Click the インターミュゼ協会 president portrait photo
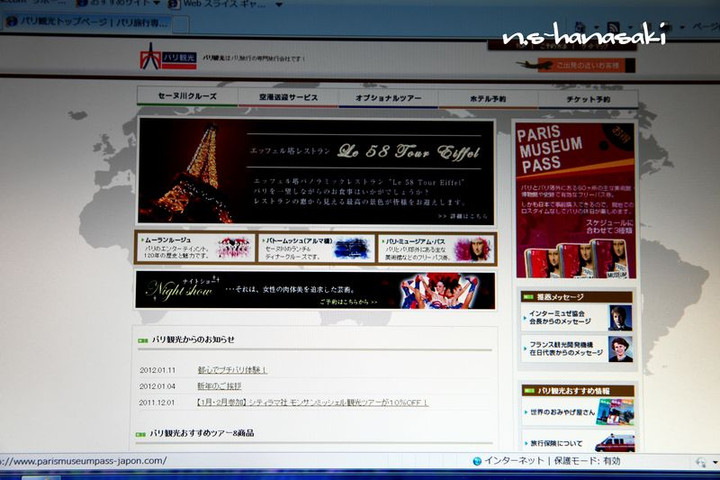Image resolution: width=720 pixels, height=480 pixels. 620,317
